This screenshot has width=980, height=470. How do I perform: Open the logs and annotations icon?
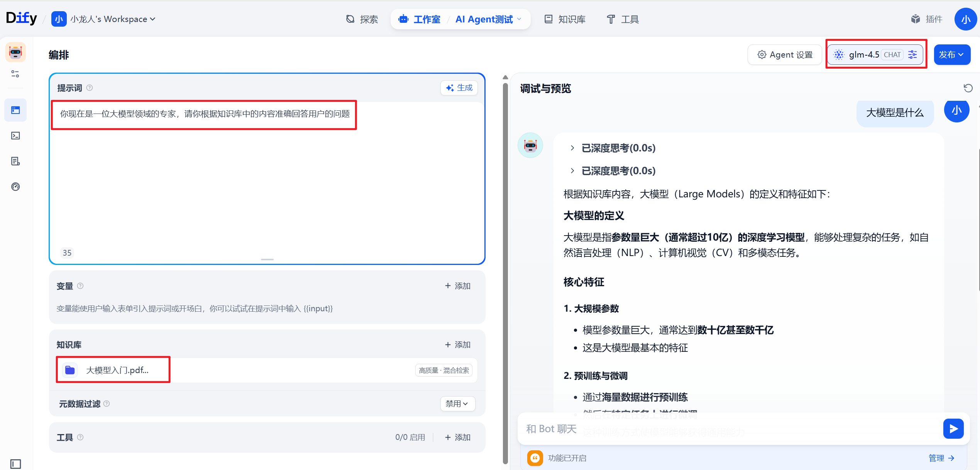(x=15, y=161)
